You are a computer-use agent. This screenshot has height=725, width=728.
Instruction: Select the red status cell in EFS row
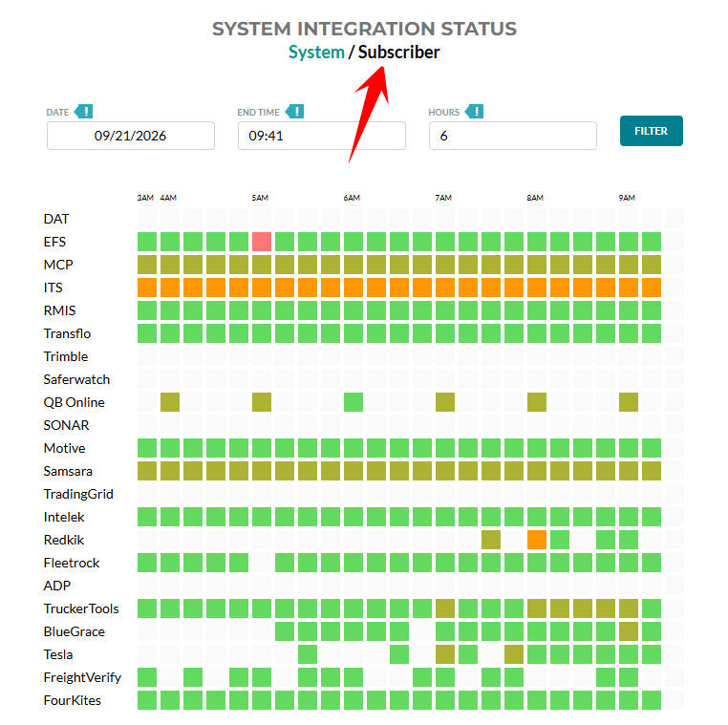point(262,242)
